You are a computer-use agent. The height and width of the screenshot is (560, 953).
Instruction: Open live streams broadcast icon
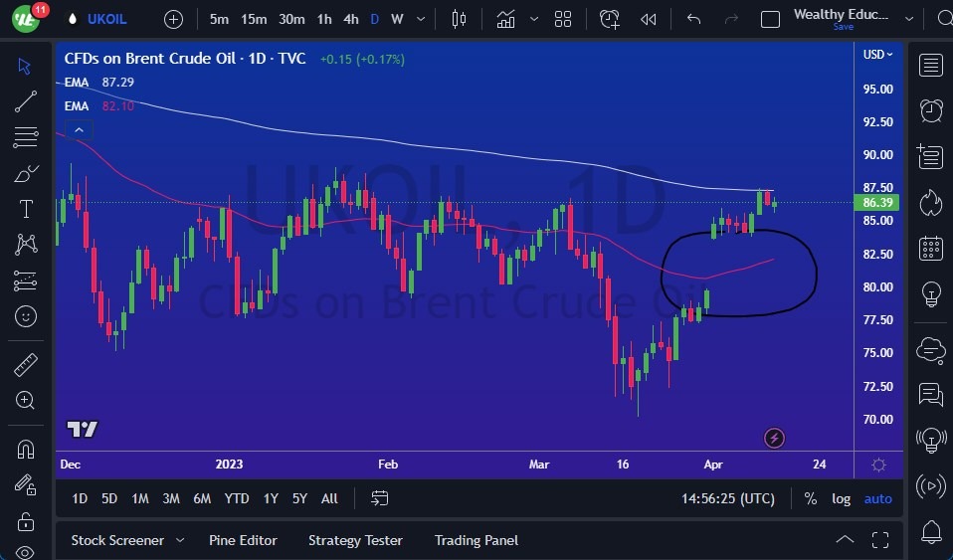coord(930,485)
